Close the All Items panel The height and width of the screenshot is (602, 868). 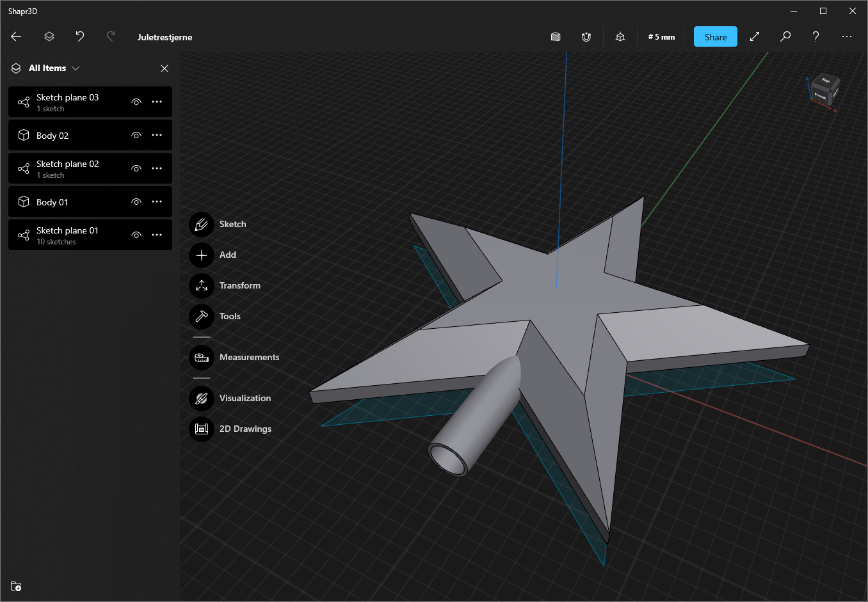165,68
